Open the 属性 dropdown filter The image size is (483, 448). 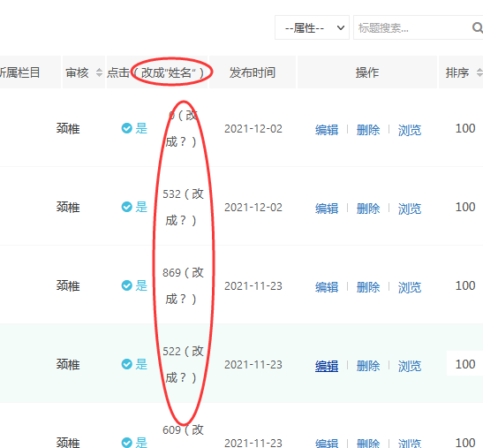[312, 27]
